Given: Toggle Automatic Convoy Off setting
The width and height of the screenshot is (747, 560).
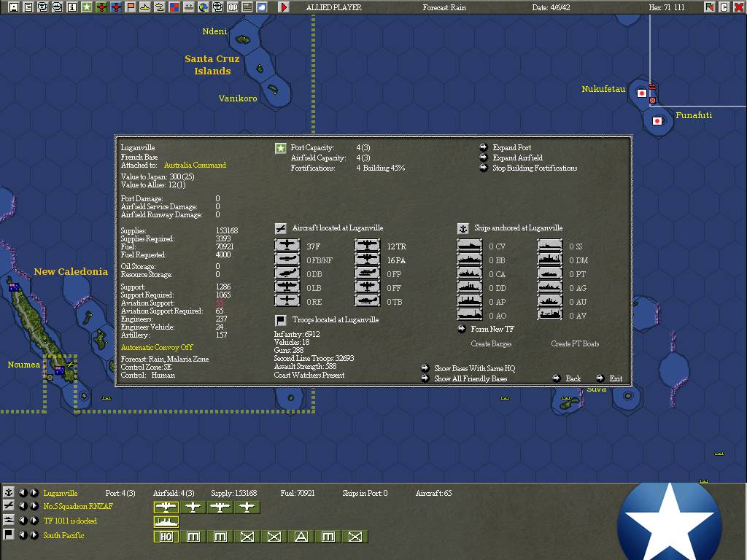Looking at the screenshot, I should click(157, 348).
